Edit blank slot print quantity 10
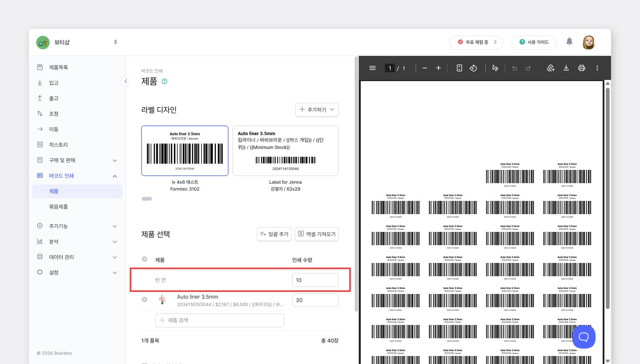The width and height of the screenshot is (640, 364). [x=315, y=280]
